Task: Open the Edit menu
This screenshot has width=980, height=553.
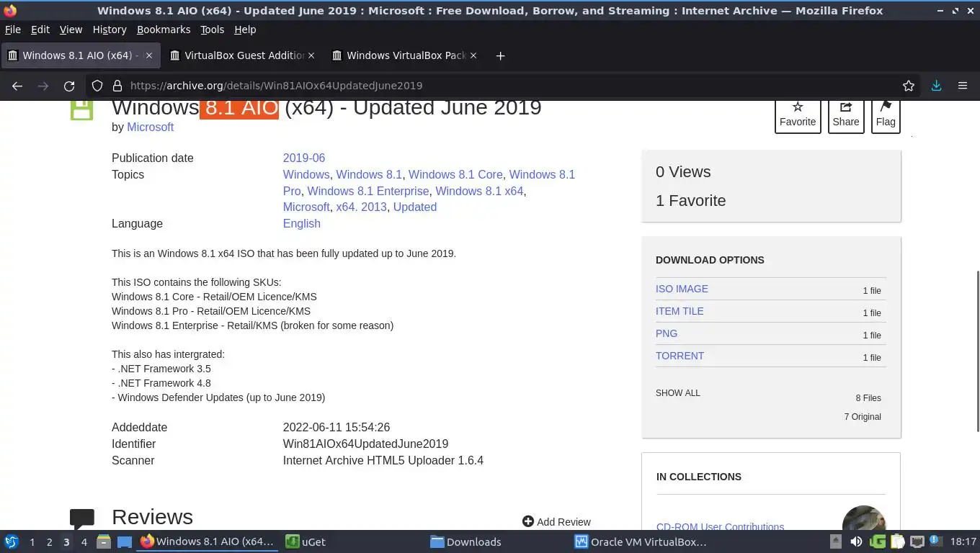Action: point(40,30)
